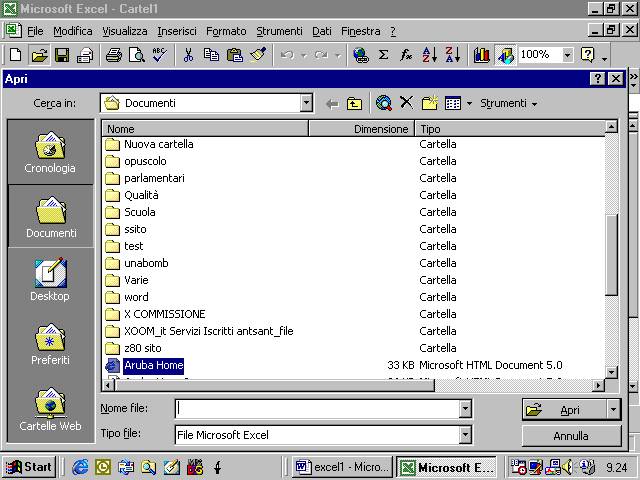The height and width of the screenshot is (480, 640).
Task: Sort ascending with the A-Z icon
Action: tap(429, 55)
